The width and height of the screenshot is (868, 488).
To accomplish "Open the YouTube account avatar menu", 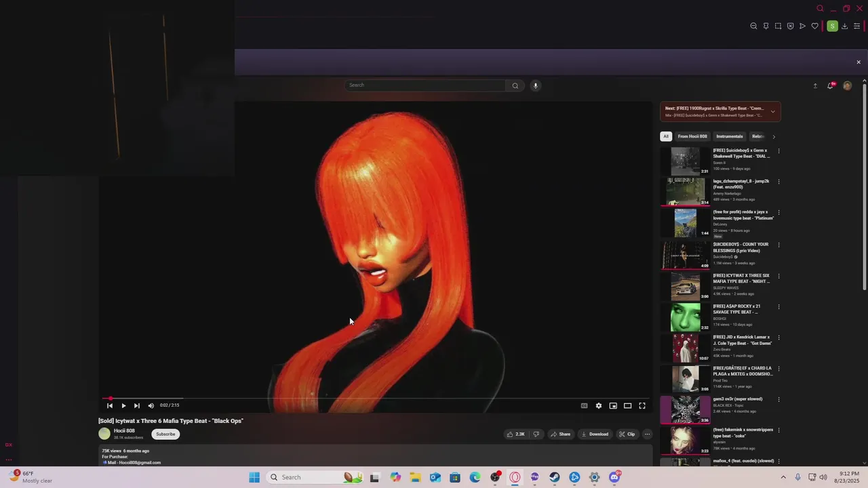I will pos(847,86).
